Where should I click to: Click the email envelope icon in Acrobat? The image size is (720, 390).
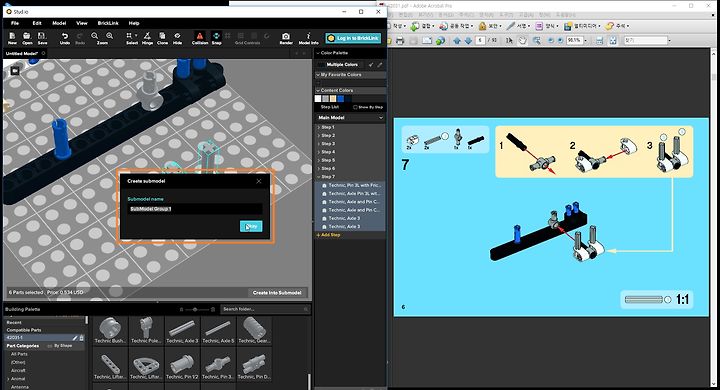click(x=427, y=40)
